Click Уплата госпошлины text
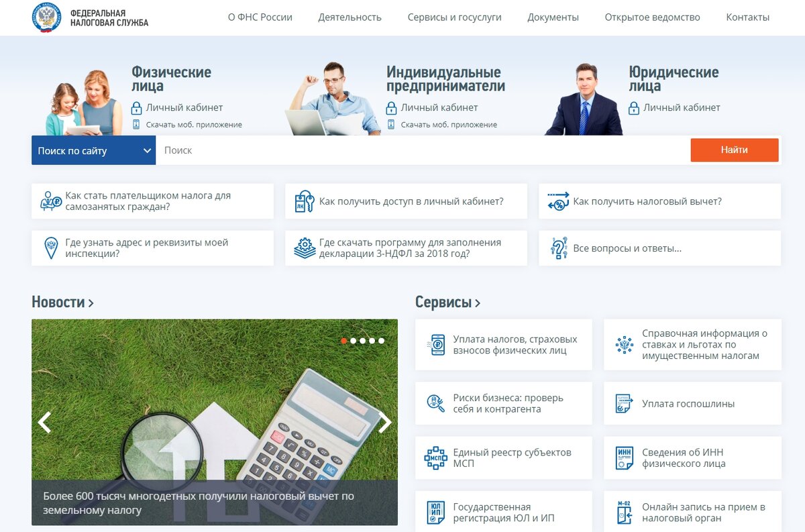This screenshot has width=805, height=532. tap(688, 404)
